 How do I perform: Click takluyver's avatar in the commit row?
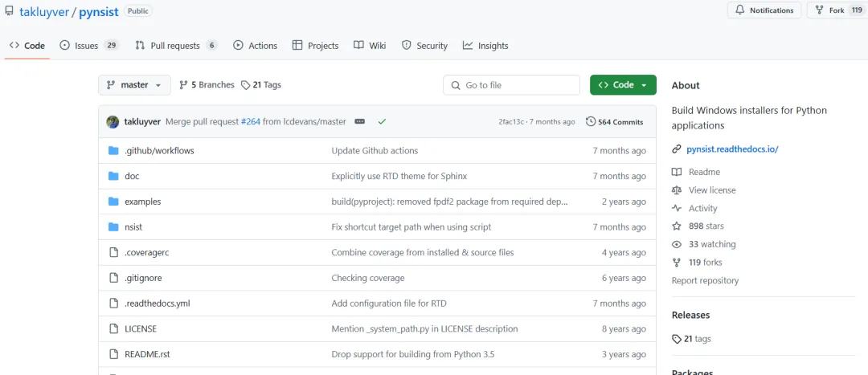[x=113, y=121]
